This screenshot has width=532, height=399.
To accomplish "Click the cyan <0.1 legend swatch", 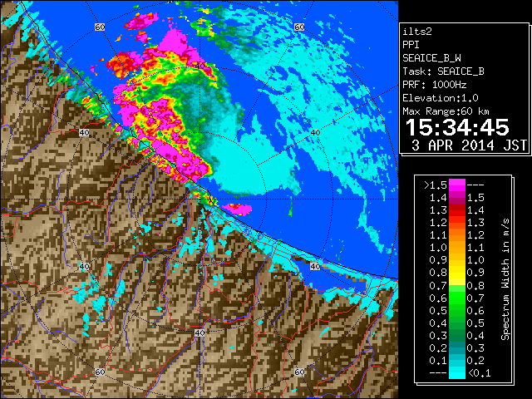I will tap(457, 372).
